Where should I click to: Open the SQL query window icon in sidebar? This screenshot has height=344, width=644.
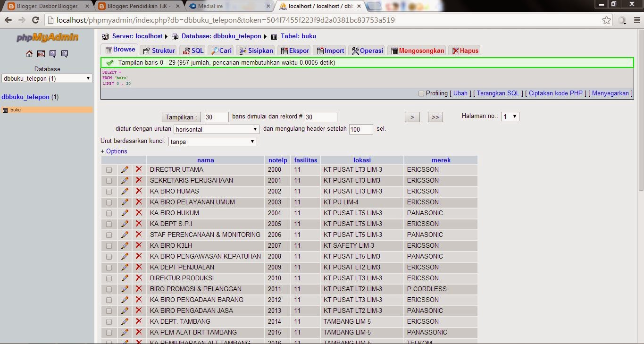pos(41,54)
